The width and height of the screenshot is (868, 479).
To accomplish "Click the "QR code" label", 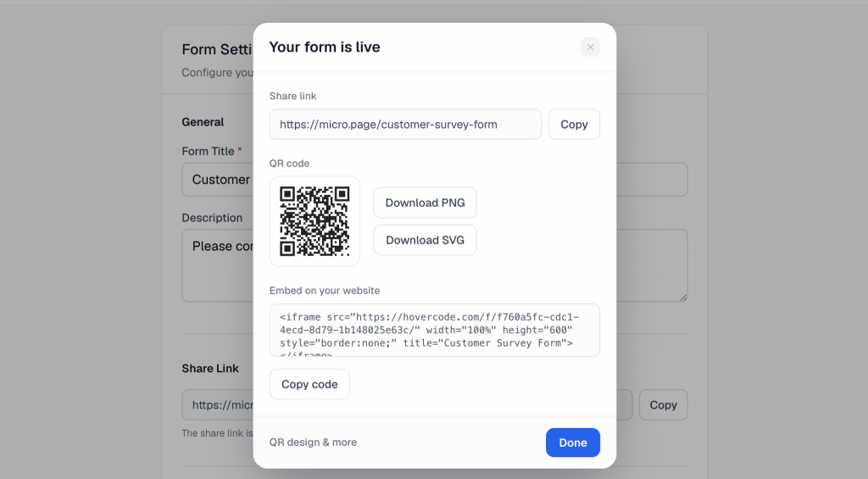I will (x=290, y=164).
